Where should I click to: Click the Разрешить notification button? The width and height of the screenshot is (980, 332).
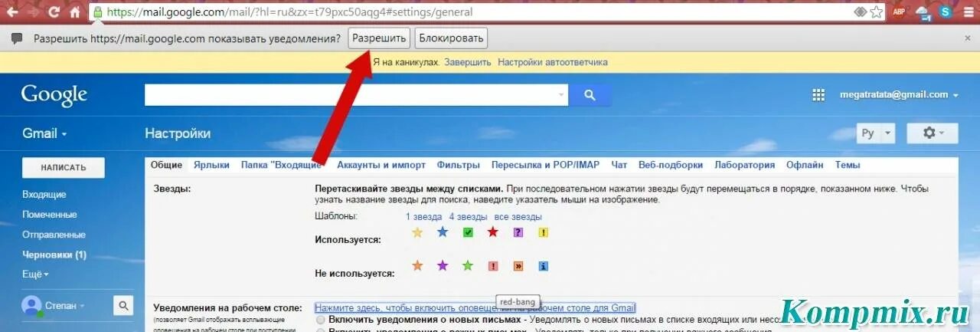(x=379, y=38)
